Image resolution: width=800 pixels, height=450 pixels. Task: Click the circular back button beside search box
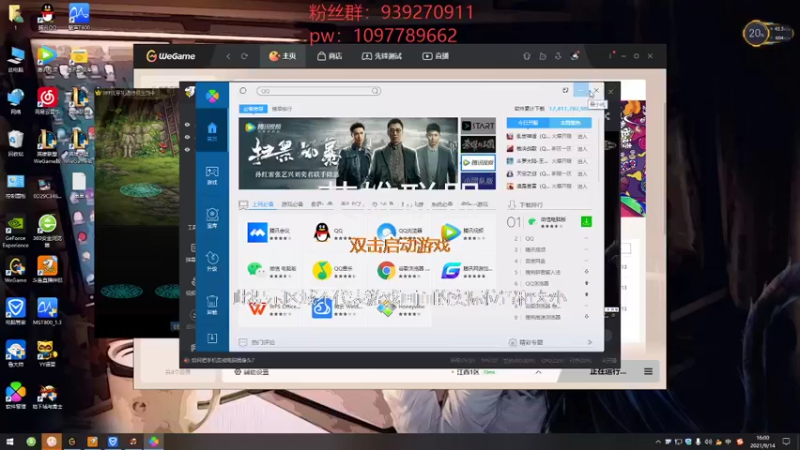243,90
